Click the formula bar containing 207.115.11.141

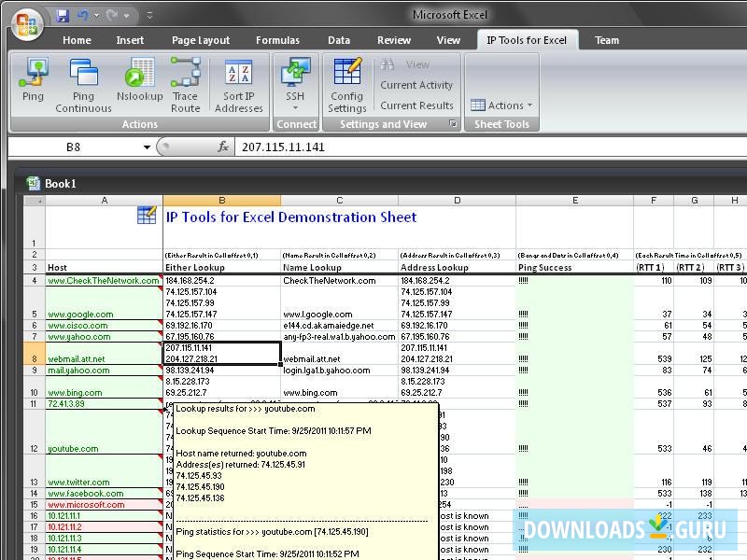(467, 147)
